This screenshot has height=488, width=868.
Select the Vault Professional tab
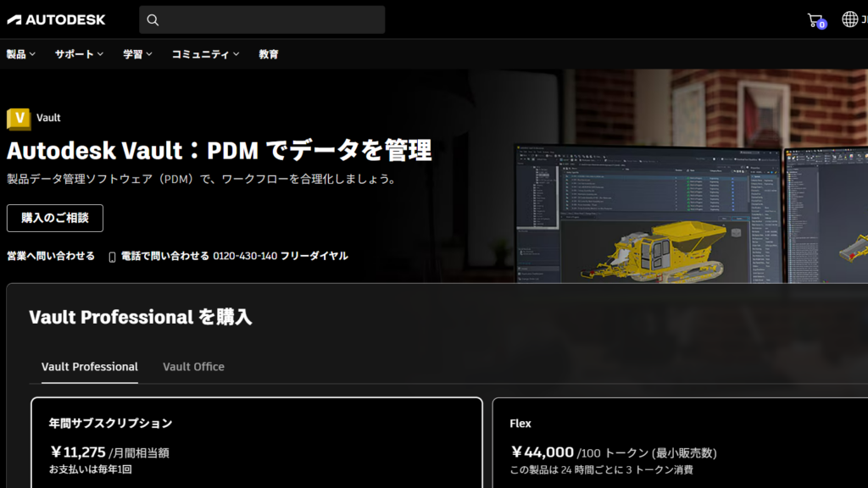click(x=89, y=366)
